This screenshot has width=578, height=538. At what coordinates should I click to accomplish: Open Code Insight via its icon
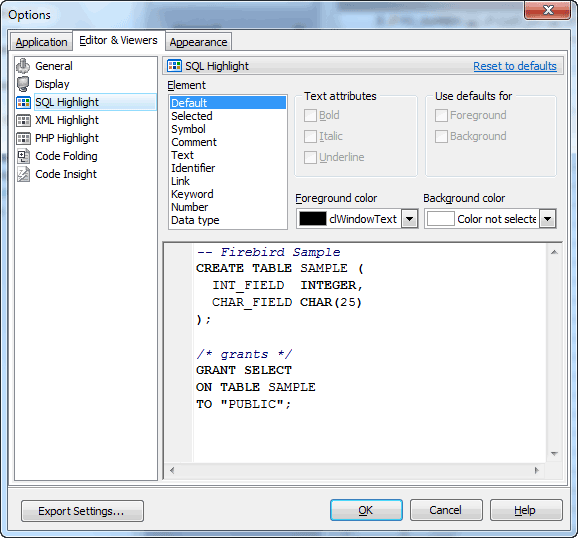[x=24, y=174]
